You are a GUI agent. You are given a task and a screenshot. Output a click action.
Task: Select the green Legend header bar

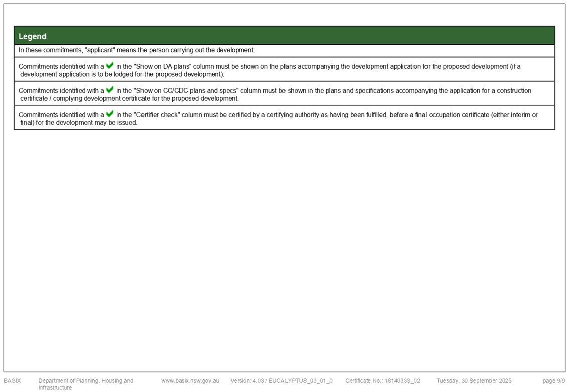(x=285, y=36)
